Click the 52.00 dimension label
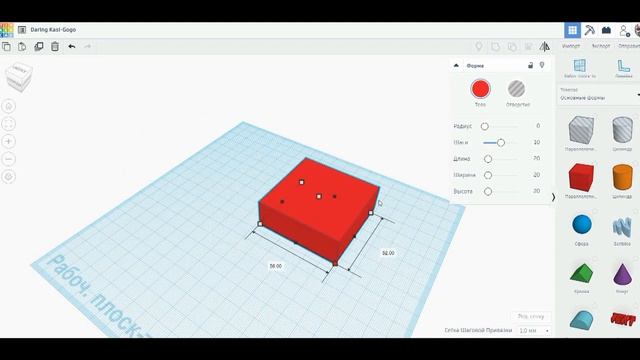This screenshot has height=360, width=640. point(388,253)
